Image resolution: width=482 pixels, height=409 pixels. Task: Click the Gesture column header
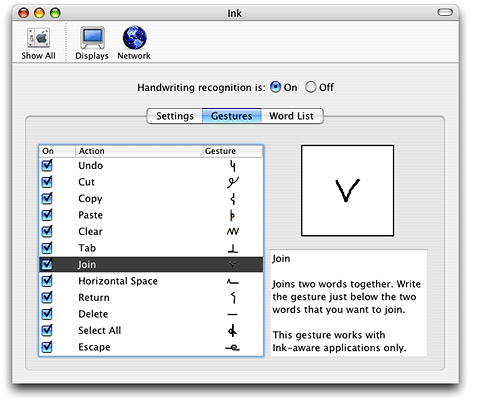click(x=233, y=151)
